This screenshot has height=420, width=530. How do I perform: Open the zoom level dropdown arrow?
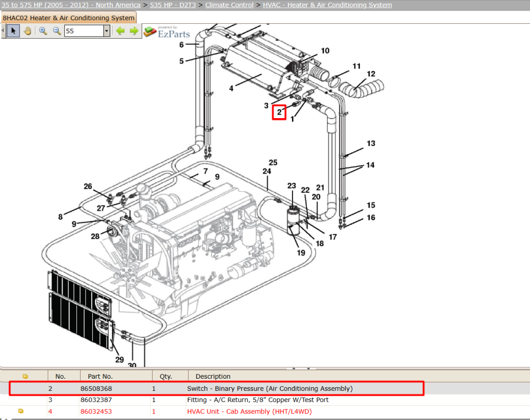(x=107, y=31)
